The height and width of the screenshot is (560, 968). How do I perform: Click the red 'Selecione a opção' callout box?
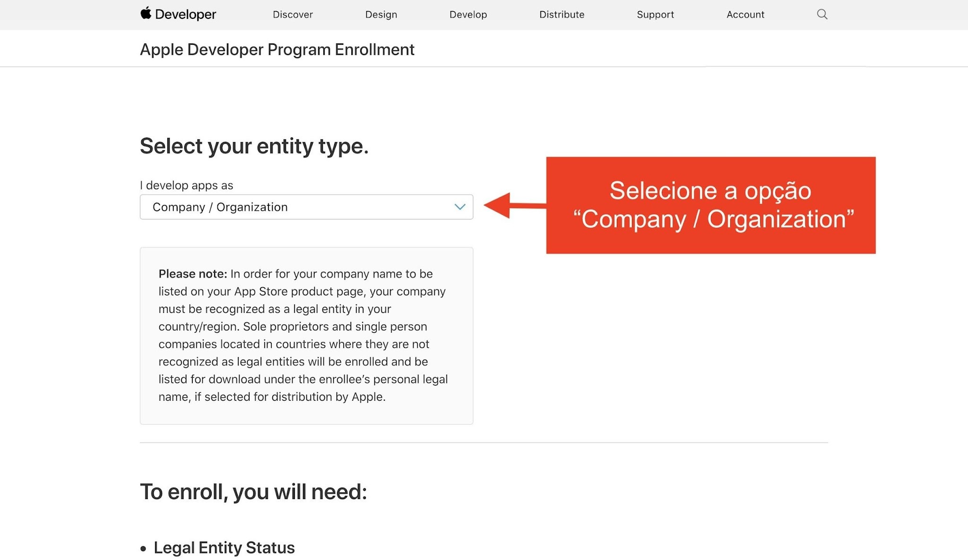711,205
